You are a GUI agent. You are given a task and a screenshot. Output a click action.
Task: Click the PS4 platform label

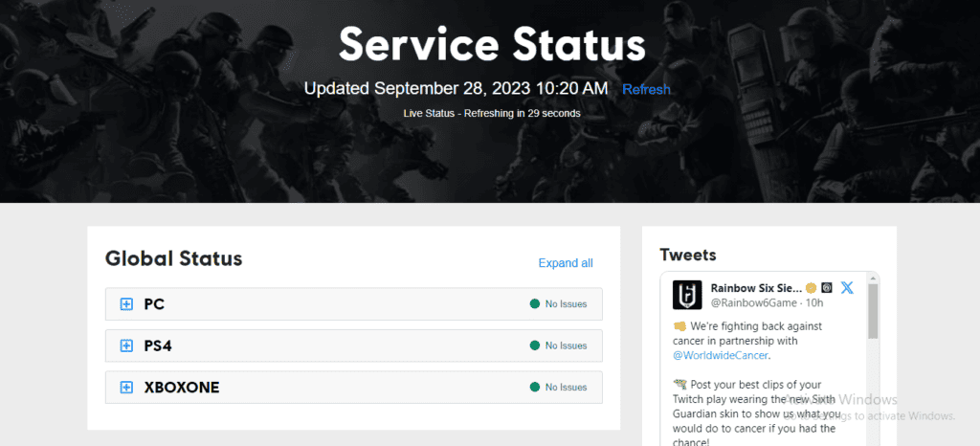[158, 346]
